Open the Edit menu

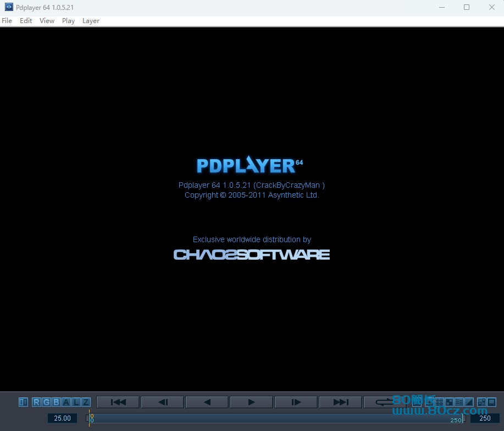pos(26,21)
